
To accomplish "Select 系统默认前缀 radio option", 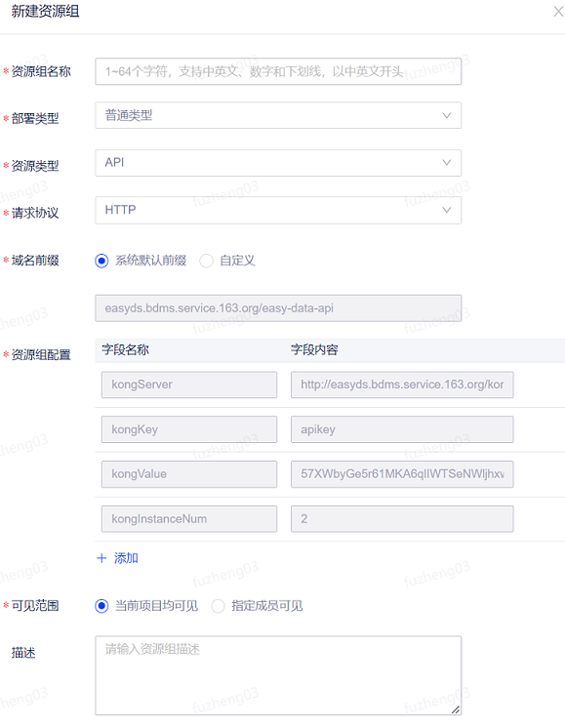I will coord(101,261).
